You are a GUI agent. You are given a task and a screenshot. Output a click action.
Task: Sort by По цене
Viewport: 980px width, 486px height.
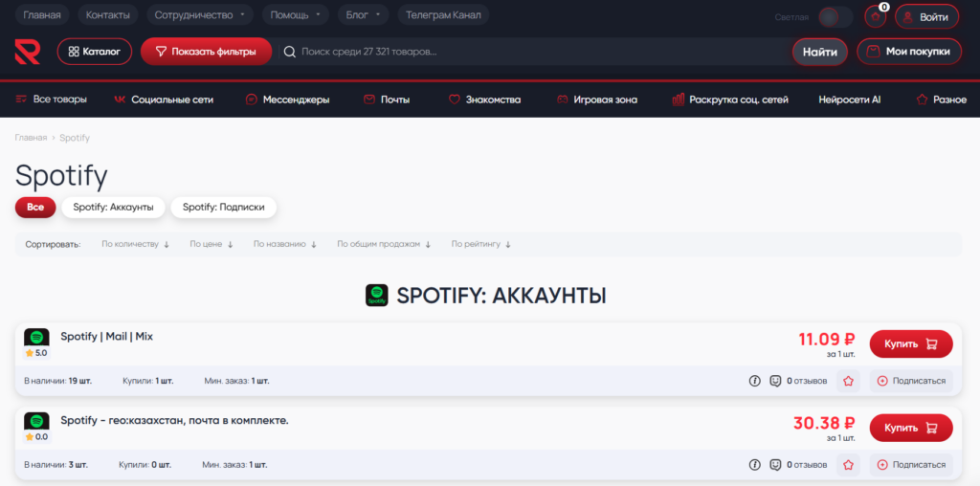point(212,244)
